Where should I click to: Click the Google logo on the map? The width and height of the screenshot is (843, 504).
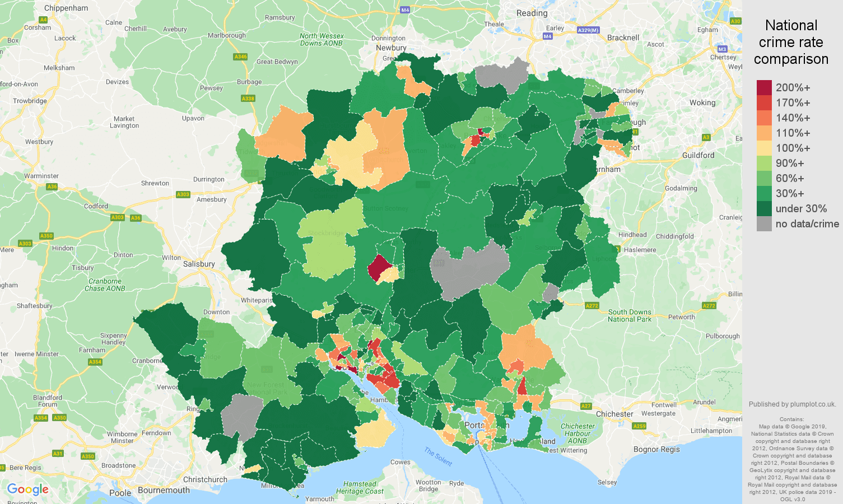click(x=28, y=490)
